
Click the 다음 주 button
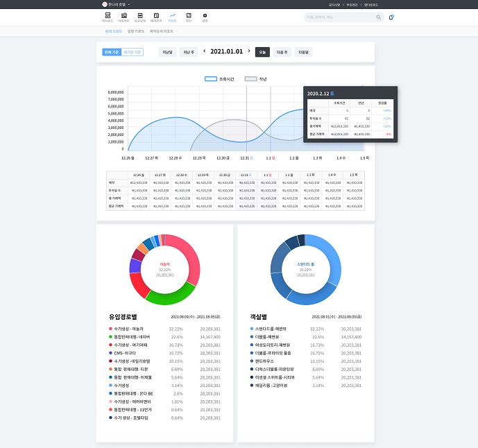(282, 52)
